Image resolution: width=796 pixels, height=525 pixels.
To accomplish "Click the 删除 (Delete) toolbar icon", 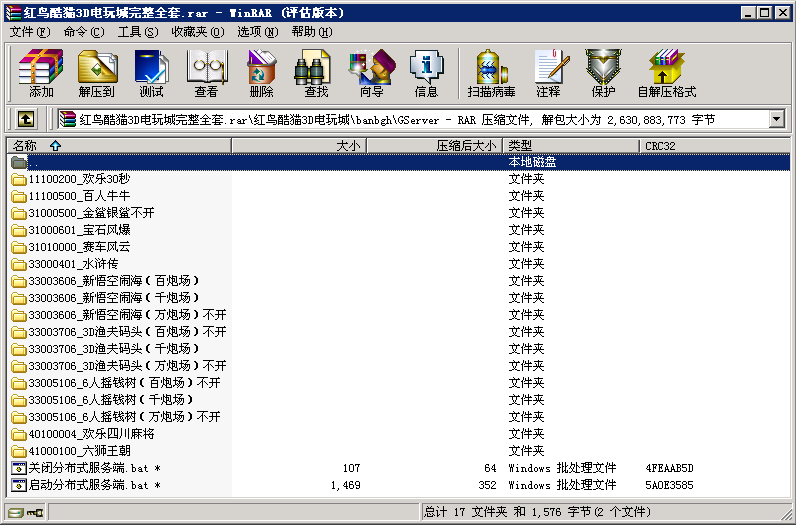I will click(261, 73).
